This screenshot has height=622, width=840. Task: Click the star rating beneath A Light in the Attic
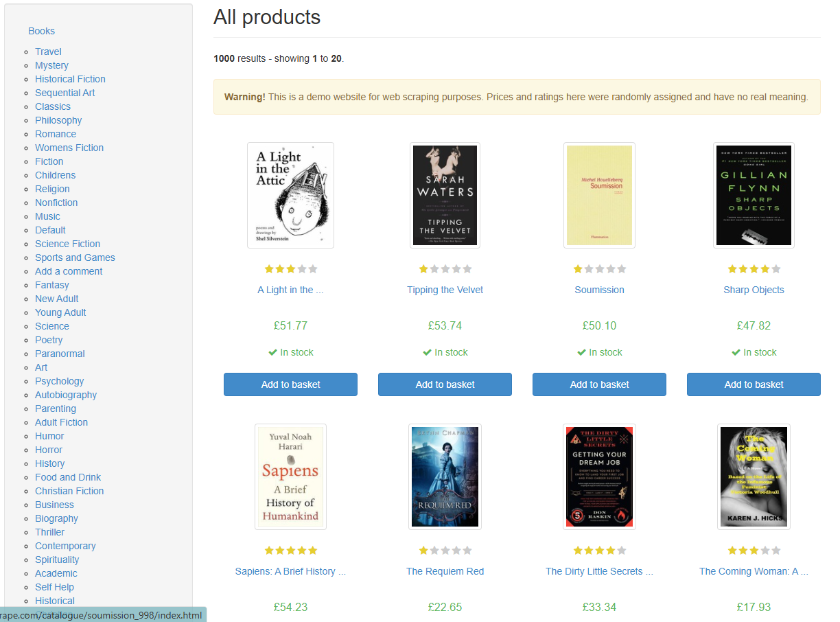pyautogui.click(x=290, y=268)
